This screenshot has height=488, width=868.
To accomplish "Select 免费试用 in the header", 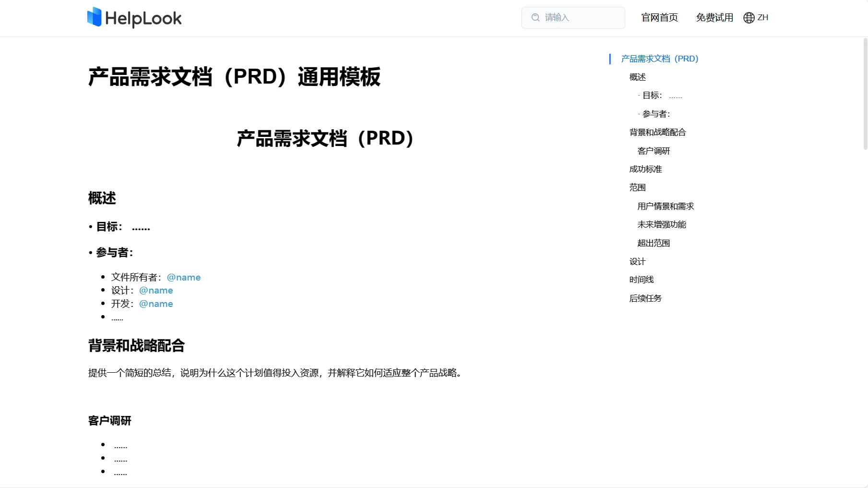I will coord(714,17).
